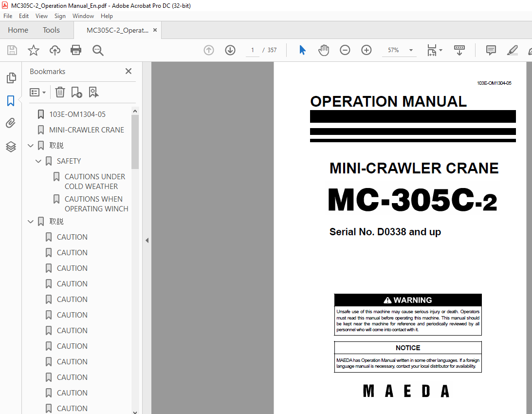Add file to starred favorites
Screen dimensions: 532x414
pyautogui.click(x=33, y=50)
